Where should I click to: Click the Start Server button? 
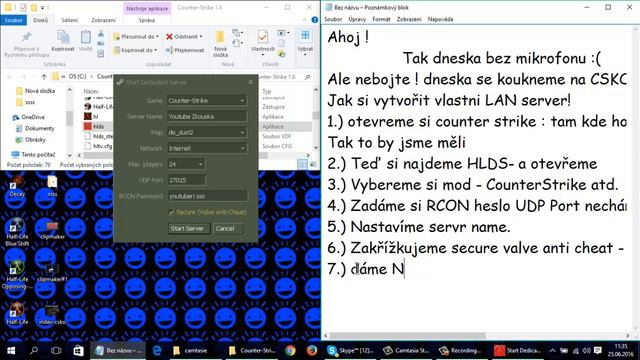pos(189,229)
